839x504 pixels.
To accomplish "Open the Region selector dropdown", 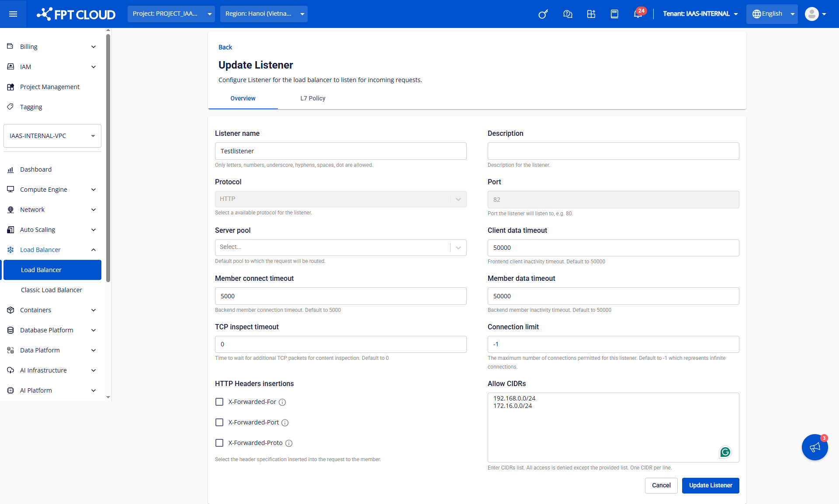I will (264, 14).
